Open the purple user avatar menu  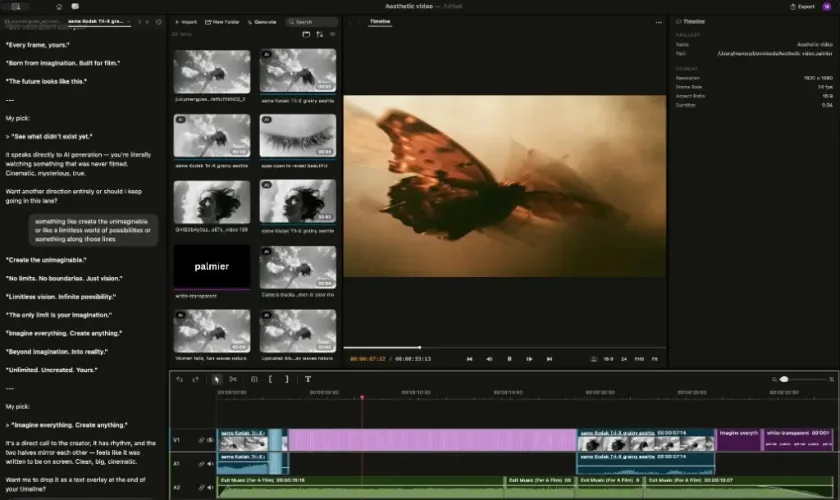[x=827, y=6]
